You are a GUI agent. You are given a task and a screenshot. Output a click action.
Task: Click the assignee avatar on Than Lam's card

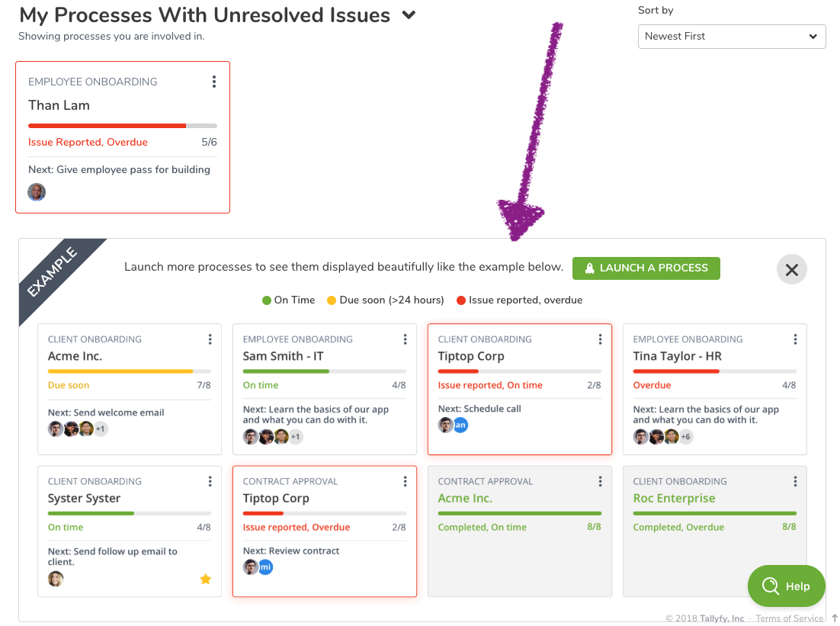point(36,191)
